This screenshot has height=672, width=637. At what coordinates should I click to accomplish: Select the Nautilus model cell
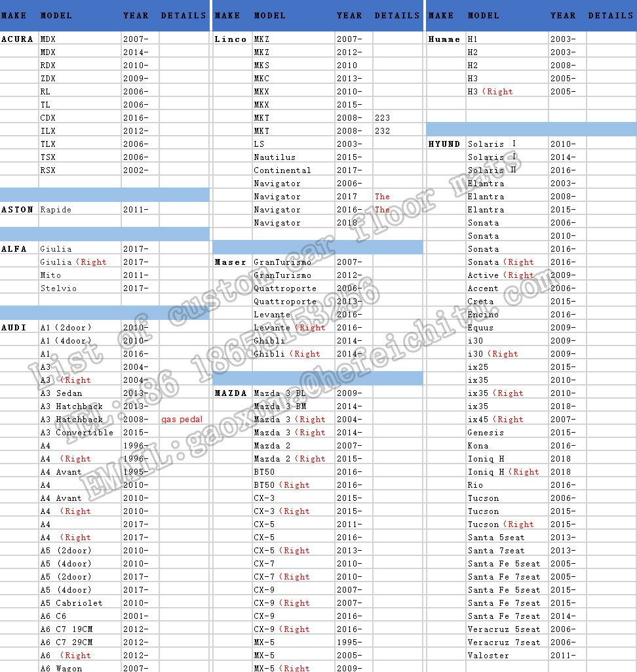click(x=294, y=157)
